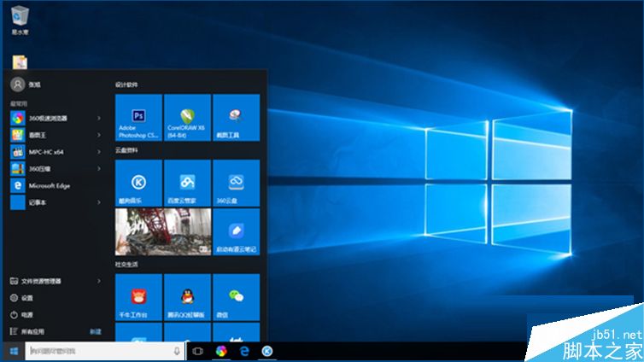Expand the MPC-HC x64 jump list arrow

tap(99, 151)
